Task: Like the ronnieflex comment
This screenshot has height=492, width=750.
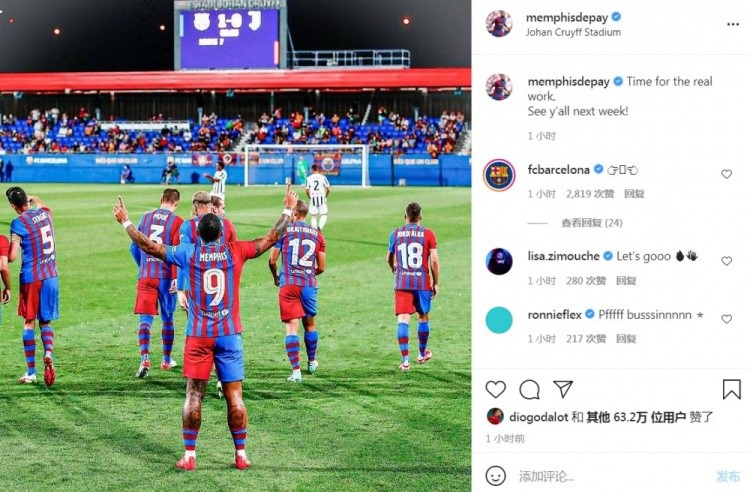Action: click(727, 319)
